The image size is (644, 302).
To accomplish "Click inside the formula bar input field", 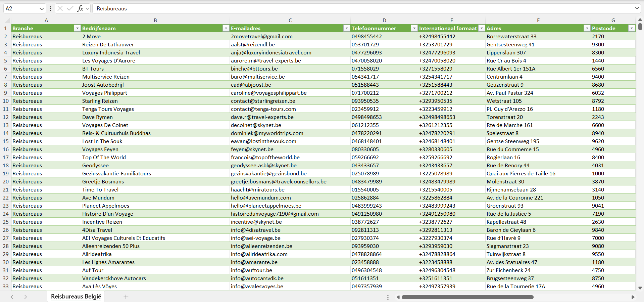I will tap(336, 8).
